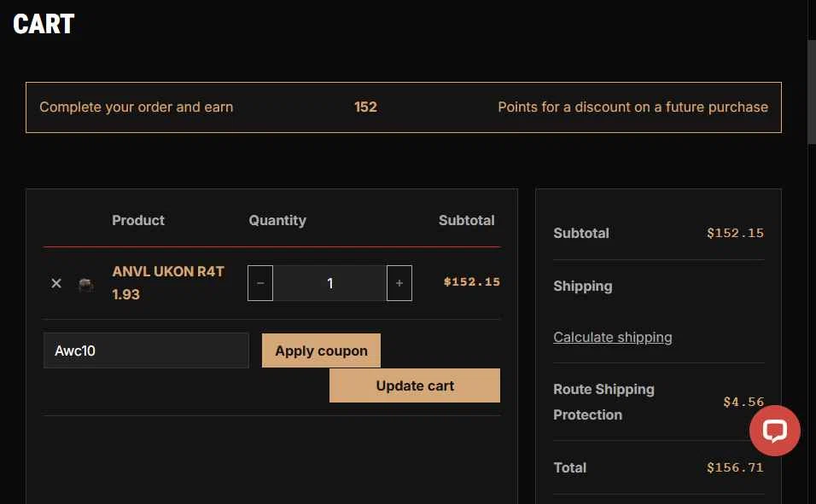This screenshot has height=504, width=816.
Task: Click the Quantity column header
Action: click(277, 221)
